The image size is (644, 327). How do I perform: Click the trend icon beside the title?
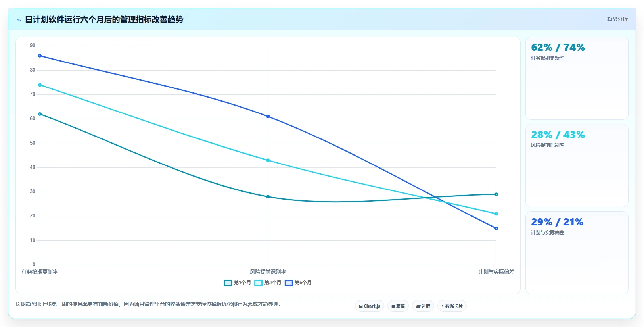point(19,20)
